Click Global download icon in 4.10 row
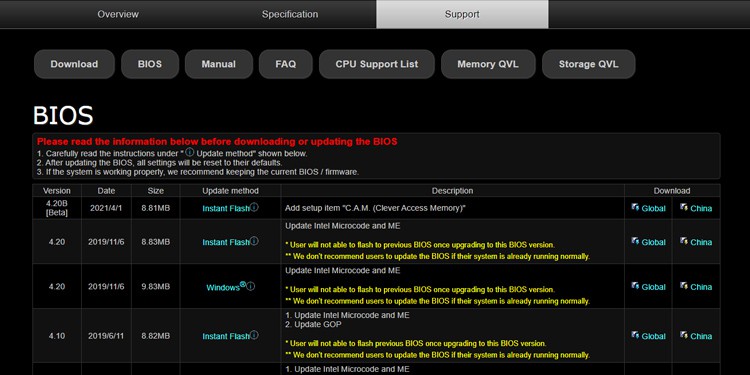The width and height of the screenshot is (750, 375). pos(635,335)
